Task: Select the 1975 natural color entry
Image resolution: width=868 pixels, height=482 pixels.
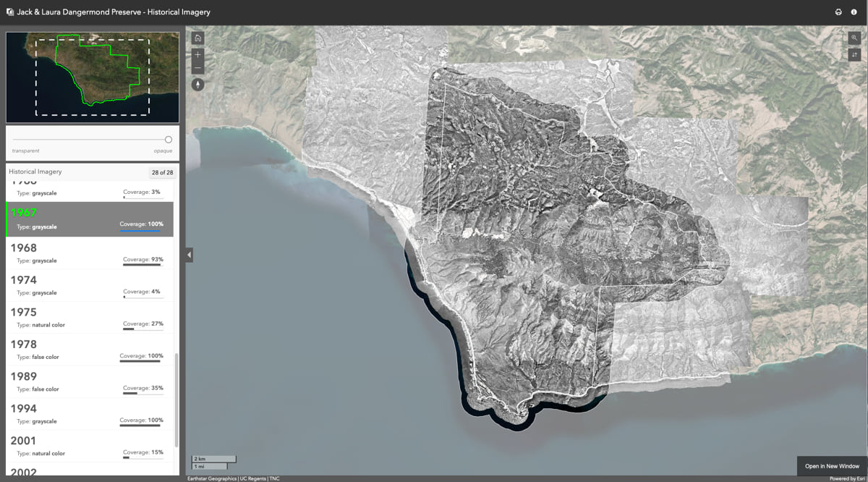Action: (x=90, y=317)
